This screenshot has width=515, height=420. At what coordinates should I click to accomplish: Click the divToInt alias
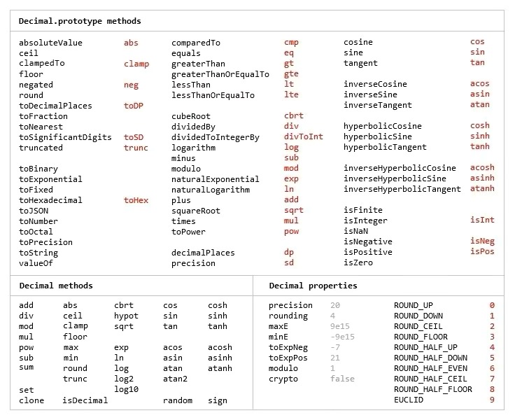303,137
